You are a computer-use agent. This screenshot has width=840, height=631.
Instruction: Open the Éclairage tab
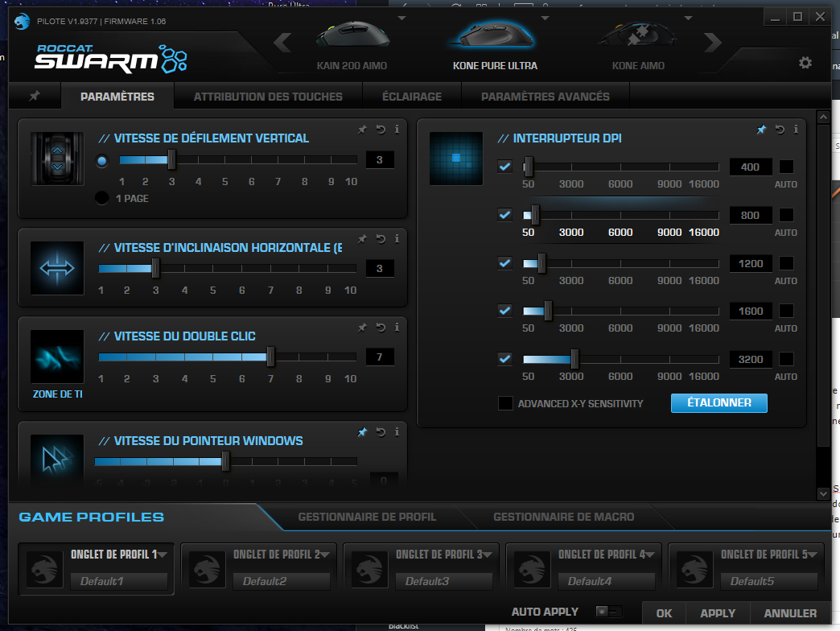[412, 97]
